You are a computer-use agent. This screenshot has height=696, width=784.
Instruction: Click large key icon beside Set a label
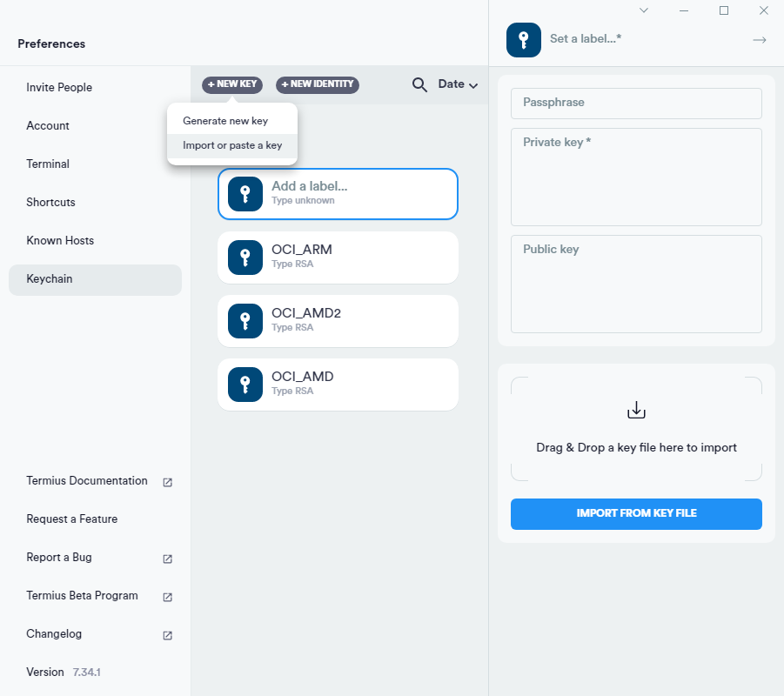click(524, 40)
